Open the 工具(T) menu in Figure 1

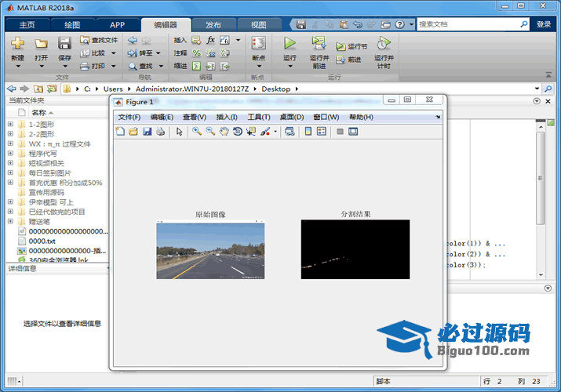click(258, 117)
